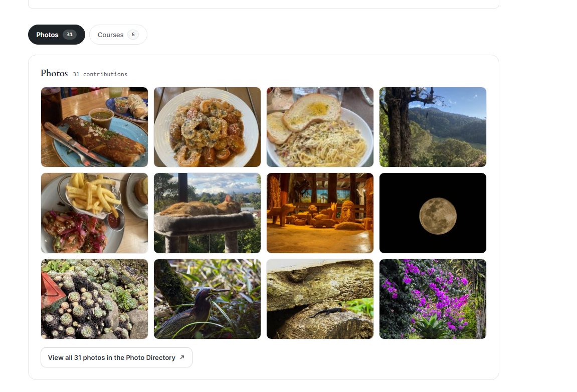Open the cat sleeping on perch photo
Image resolution: width=577 pixels, height=392 pixels.
point(207,213)
